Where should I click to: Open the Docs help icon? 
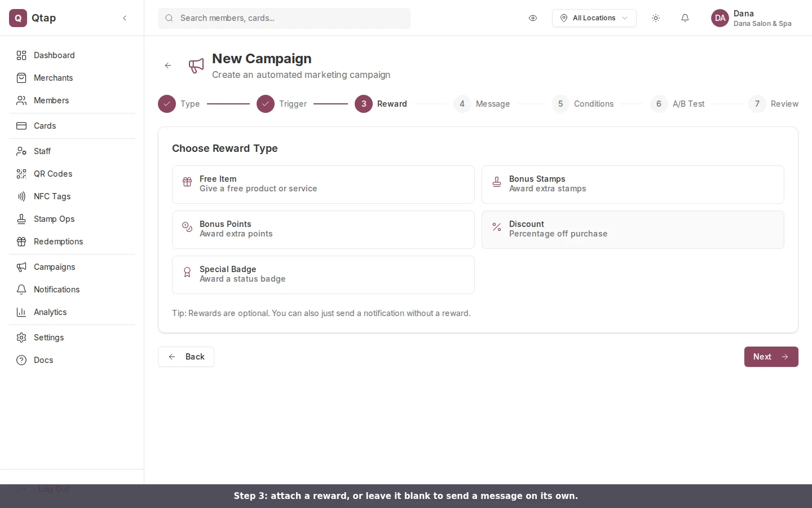coord(21,360)
